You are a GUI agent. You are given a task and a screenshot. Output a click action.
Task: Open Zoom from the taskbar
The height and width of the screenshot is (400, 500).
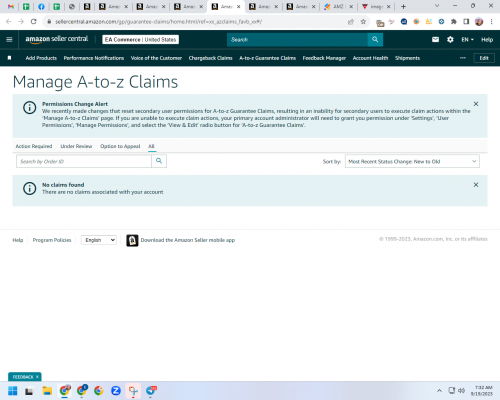(x=116, y=390)
